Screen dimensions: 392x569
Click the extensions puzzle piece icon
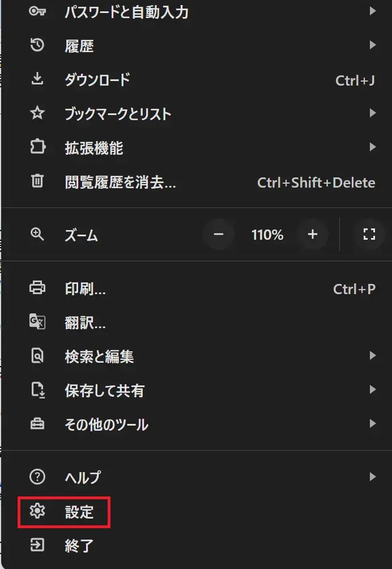pyautogui.click(x=37, y=148)
